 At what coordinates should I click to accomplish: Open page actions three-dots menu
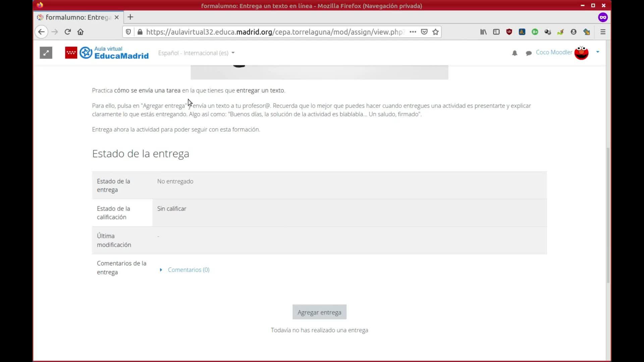(413, 32)
